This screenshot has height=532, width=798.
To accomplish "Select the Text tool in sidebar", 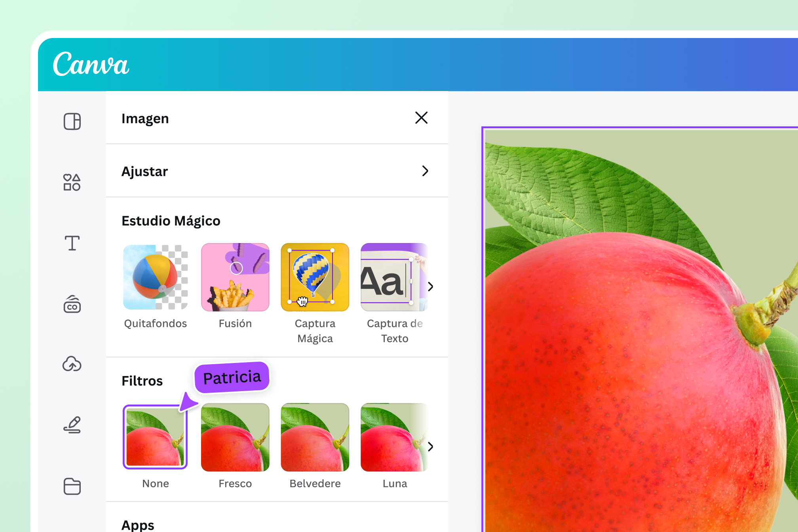I will (x=72, y=243).
